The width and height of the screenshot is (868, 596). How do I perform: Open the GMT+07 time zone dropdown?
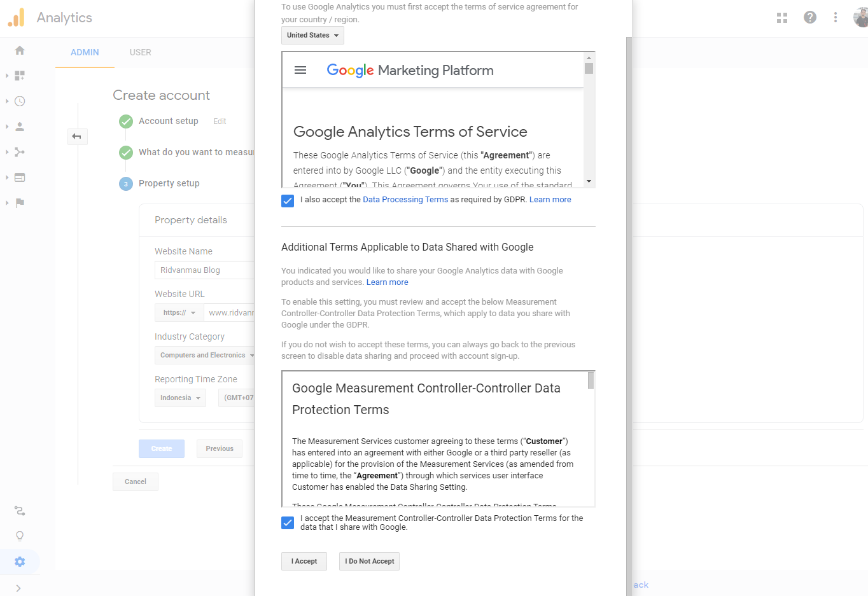(x=237, y=398)
